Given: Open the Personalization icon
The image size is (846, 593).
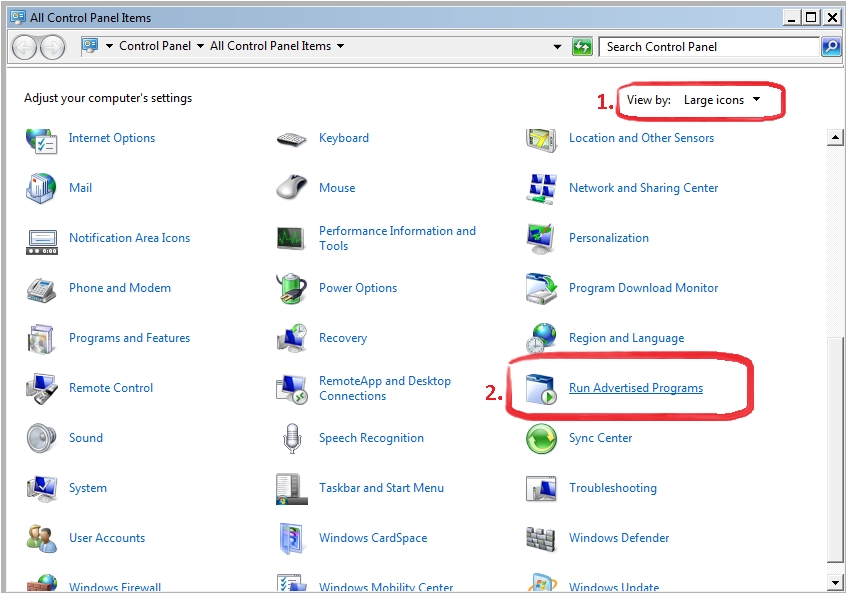Looking at the screenshot, I should pyautogui.click(x=541, y=238).
